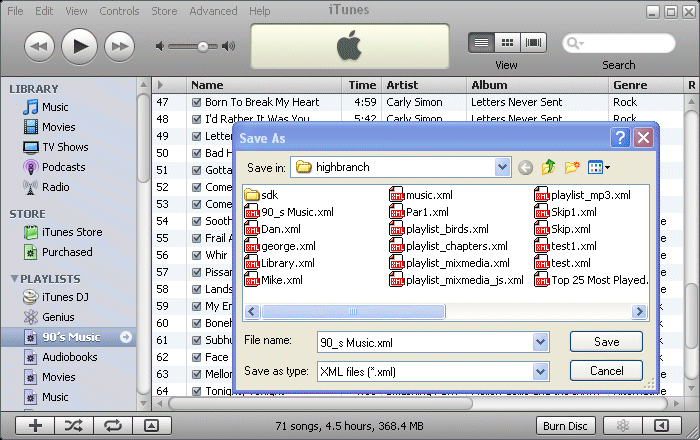Sort by the Artist column header
This screenshot has width=700, height=440.
point(424,85)
